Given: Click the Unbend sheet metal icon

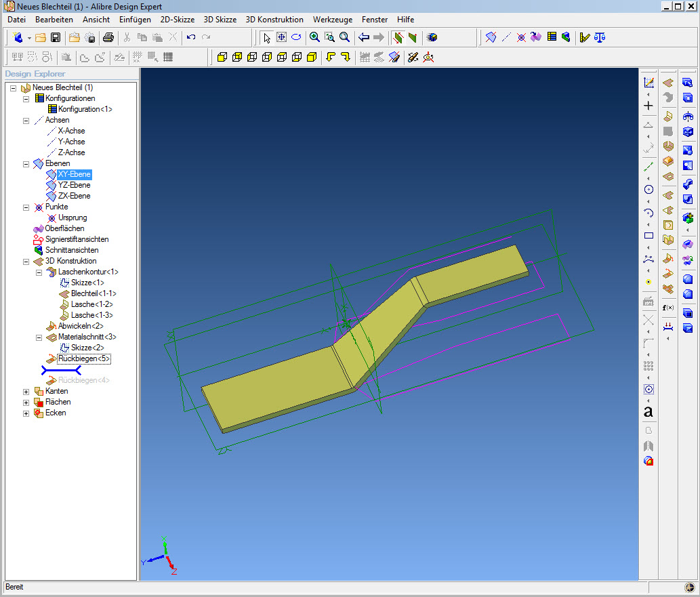Looking at the screenshot, I should 668,259.
